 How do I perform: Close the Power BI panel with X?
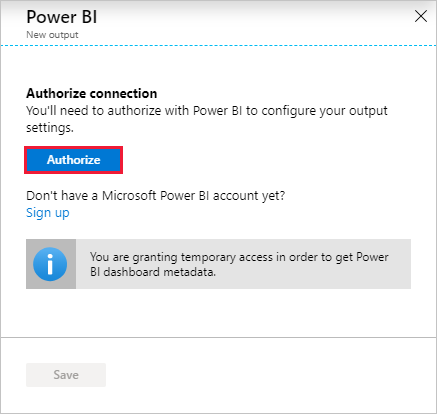(x=421, y=16)
